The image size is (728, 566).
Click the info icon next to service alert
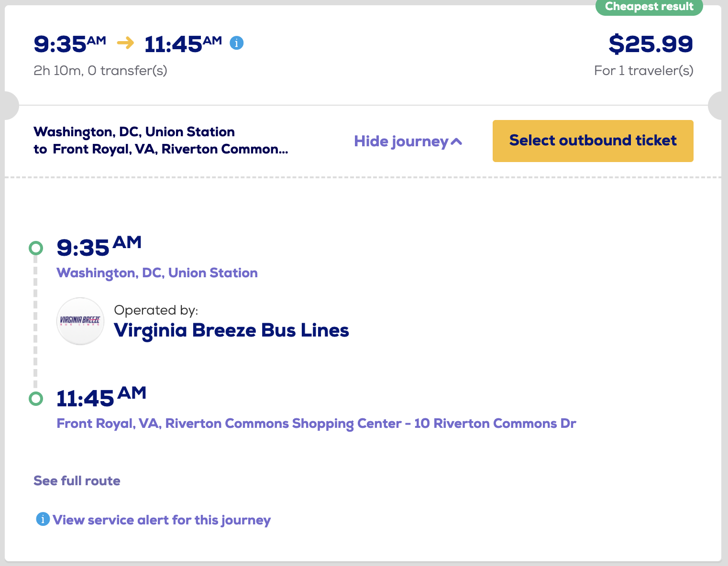coord(43,519)
